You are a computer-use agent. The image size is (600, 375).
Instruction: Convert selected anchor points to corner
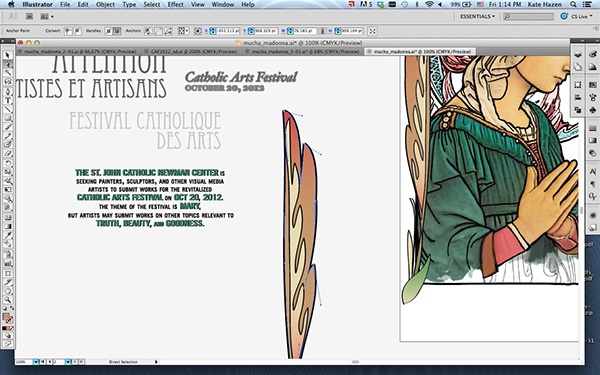pos(68,31)
